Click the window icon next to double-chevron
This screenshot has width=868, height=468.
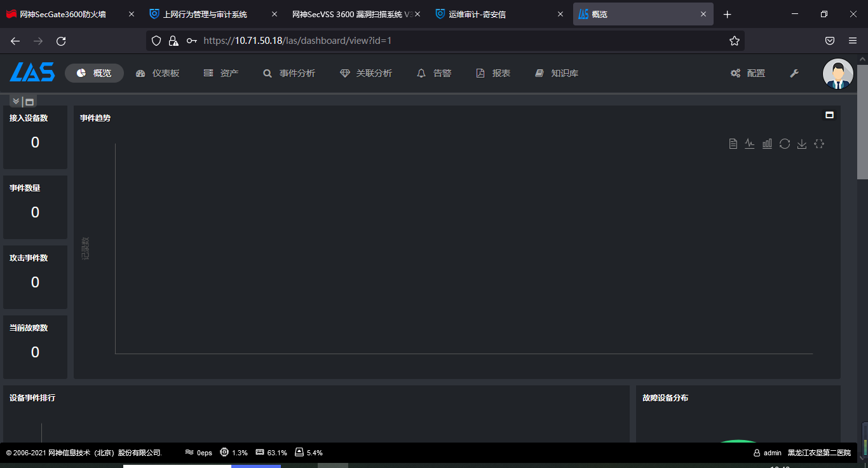(29, 102)
